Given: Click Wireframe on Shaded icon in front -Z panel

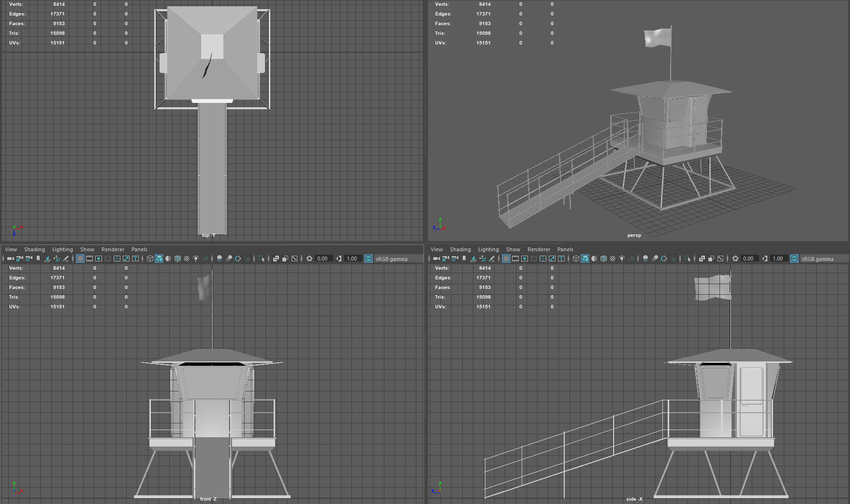Looking at the screenshot, I should (177, 259).
